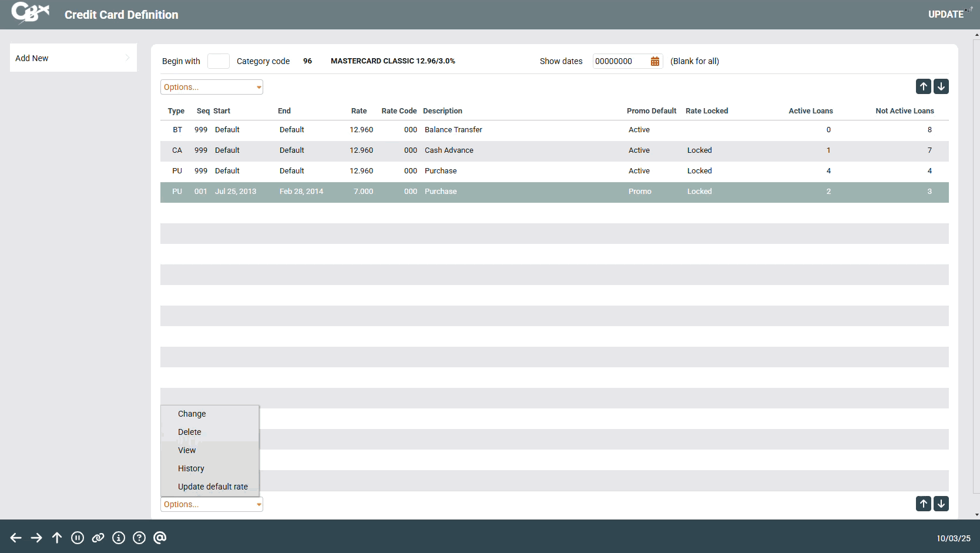Click the chain link icon in footer
The height and width of the screenshot is (553, 980).
pos(98,538)
